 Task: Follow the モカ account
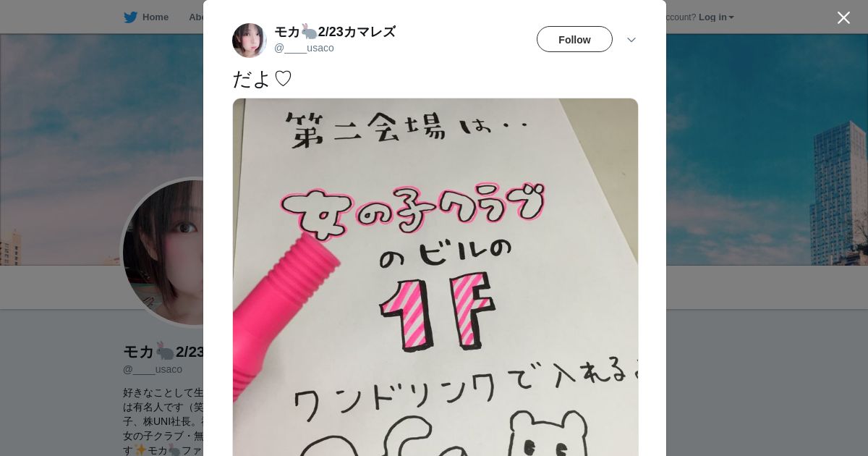click(x=574, y=40)
